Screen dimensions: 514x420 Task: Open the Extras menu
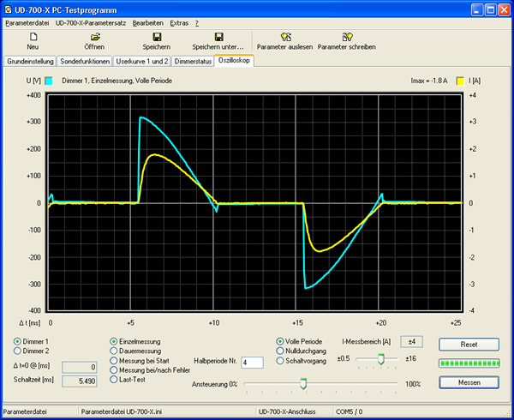[178, 22]
